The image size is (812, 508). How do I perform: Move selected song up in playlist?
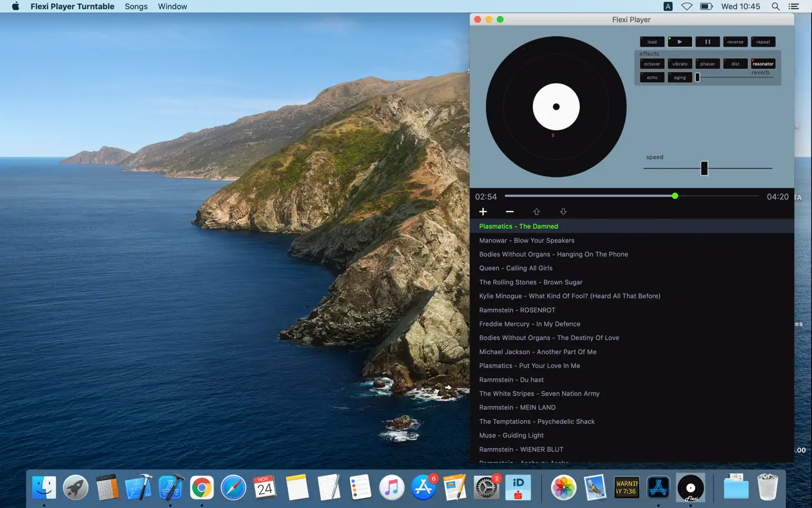[536, 212]
